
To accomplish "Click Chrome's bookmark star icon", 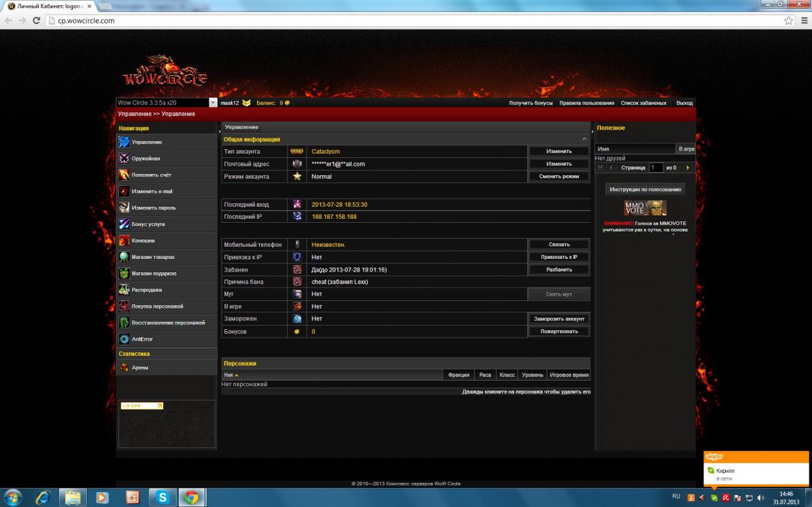I will click(x=788, y=21).
